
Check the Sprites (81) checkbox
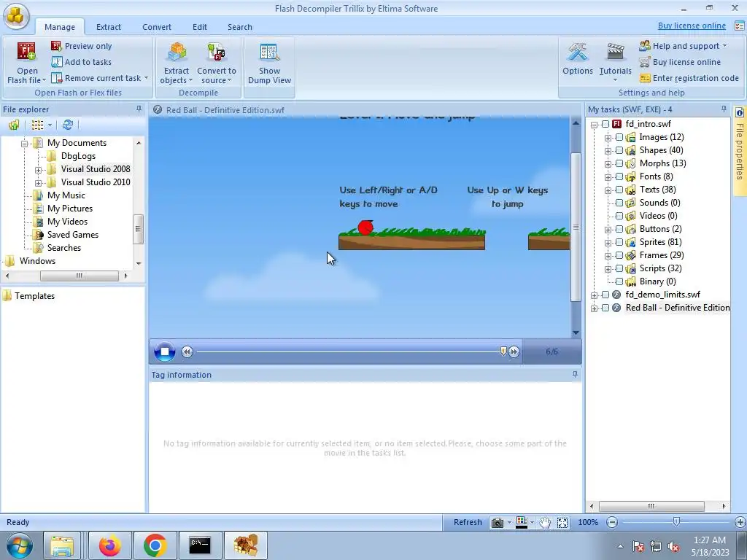[619, 242]
